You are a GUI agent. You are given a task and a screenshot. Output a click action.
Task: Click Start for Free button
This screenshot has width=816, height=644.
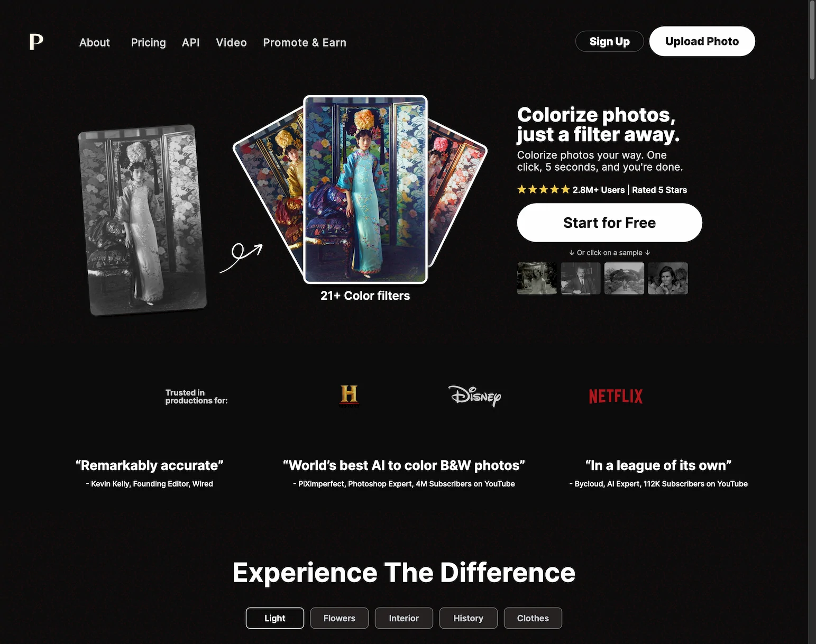(610, 223)
